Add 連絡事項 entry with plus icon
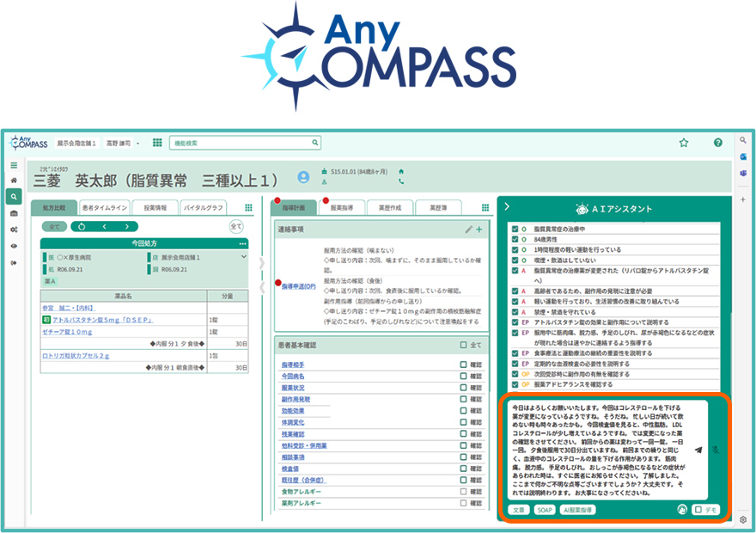Viewport: 756px width, 533px height. coord(479,230)
